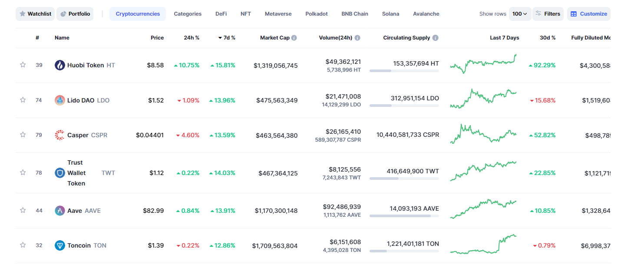Click the Trust Wallet Token shield icon
Screen dimensions: 644x268
click(60, 173)
